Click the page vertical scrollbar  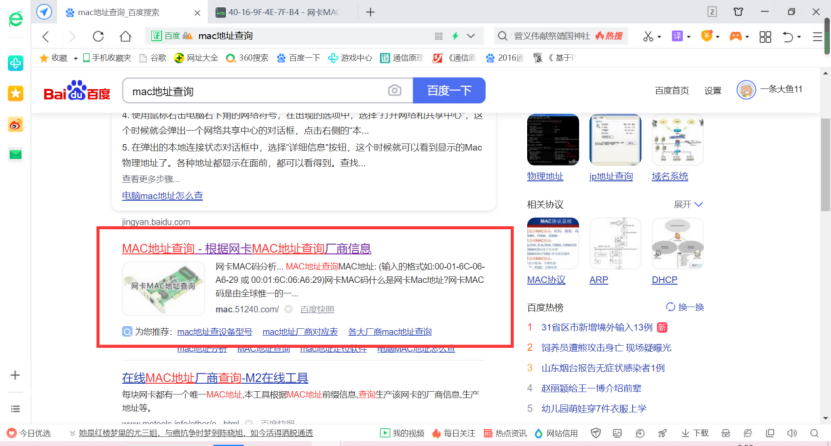coord(825,165)
